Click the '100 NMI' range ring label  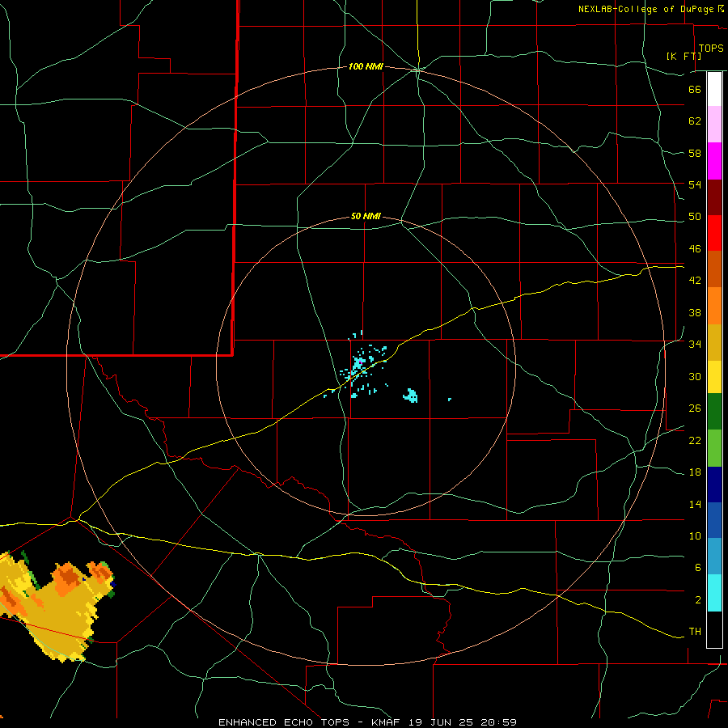[366, 67]
